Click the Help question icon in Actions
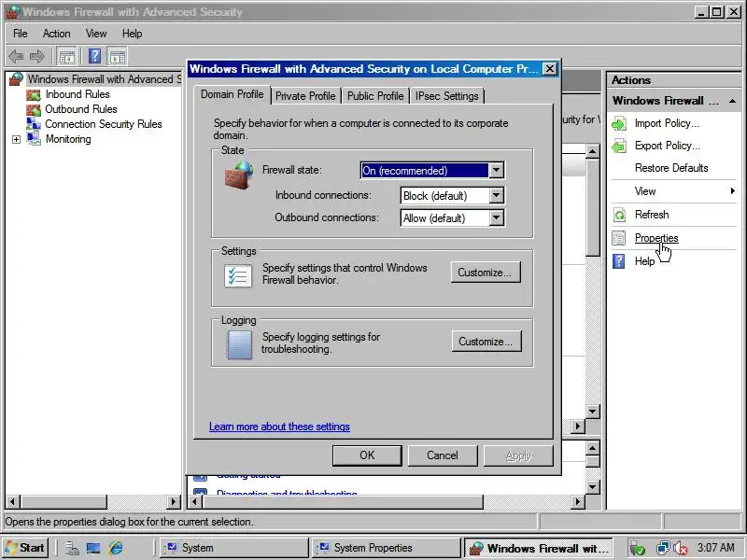Screen dimensions: 747x560 tap(618, 261)
